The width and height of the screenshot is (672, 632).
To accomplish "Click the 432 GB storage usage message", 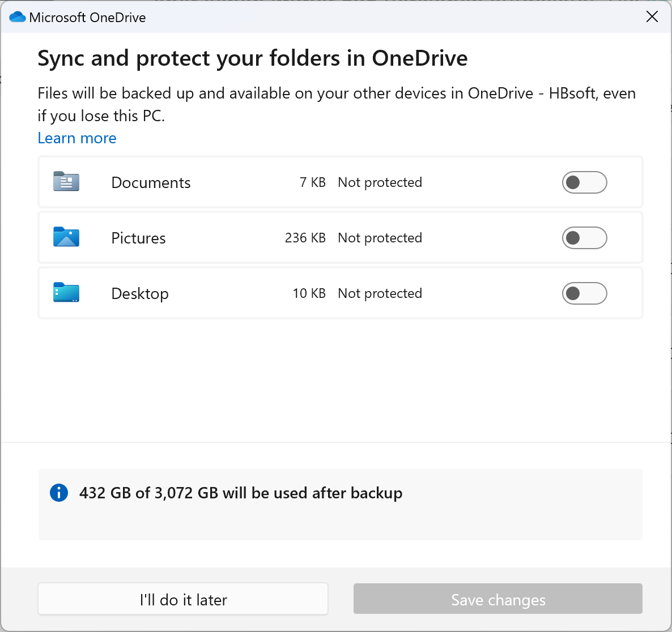I will [241, 493].
